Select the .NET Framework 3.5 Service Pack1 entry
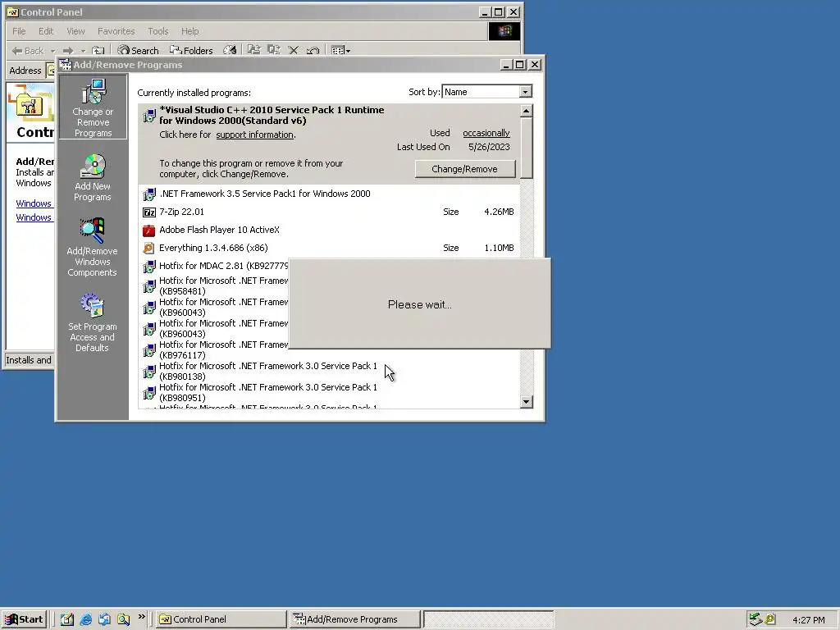 click(329, 194)
